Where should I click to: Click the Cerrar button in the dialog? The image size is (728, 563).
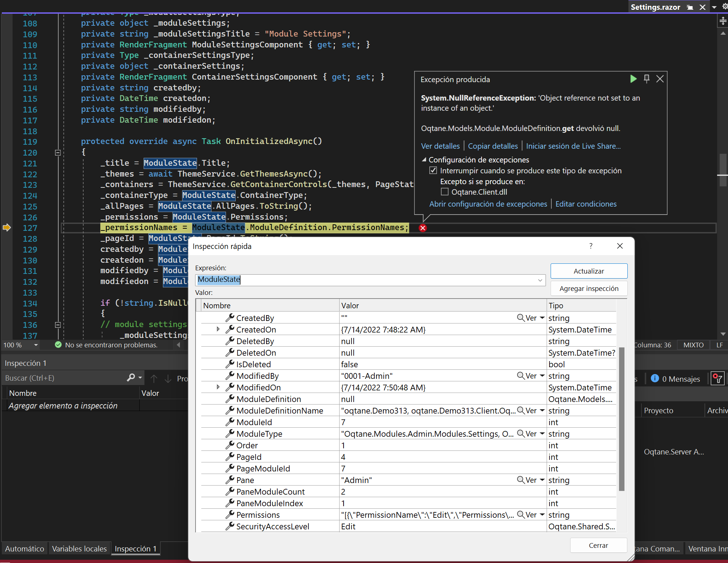click(598, 545)
